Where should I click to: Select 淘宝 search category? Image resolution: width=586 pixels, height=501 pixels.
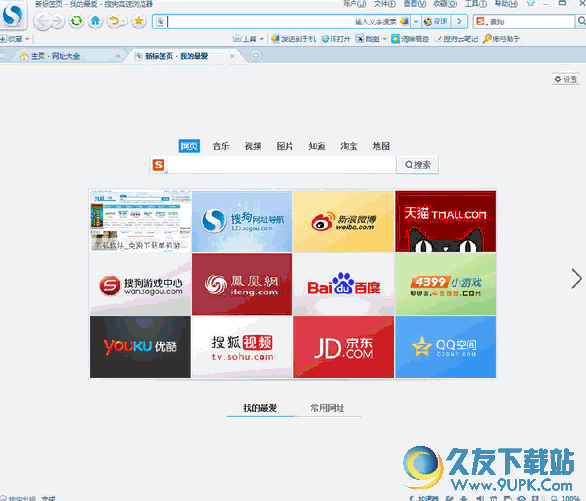point(349,146)
